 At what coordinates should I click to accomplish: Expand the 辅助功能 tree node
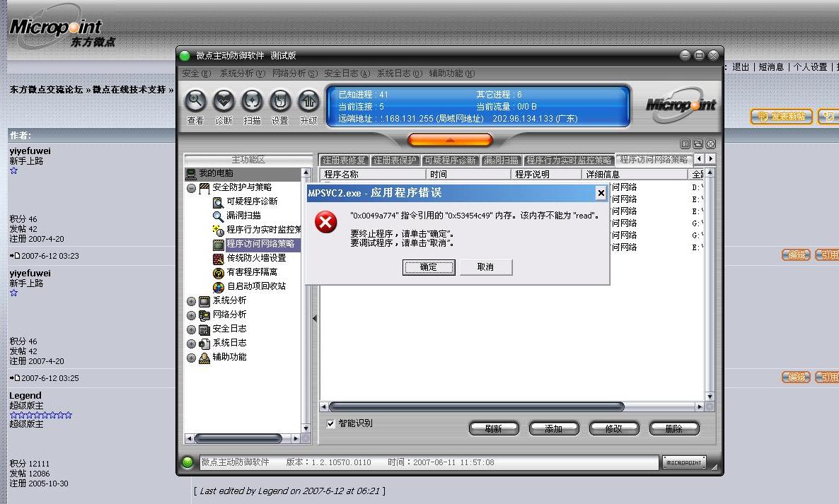[191, 358]
